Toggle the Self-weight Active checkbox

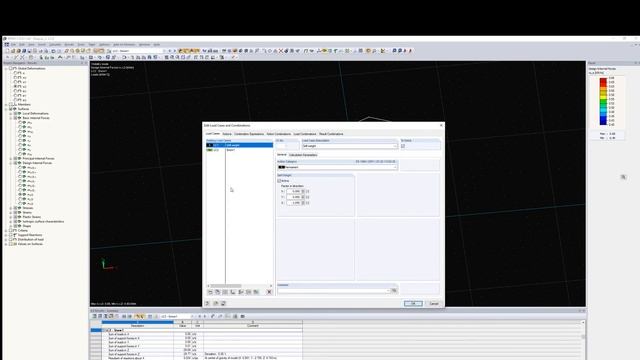pyautogui.click(x=280, y=180)
